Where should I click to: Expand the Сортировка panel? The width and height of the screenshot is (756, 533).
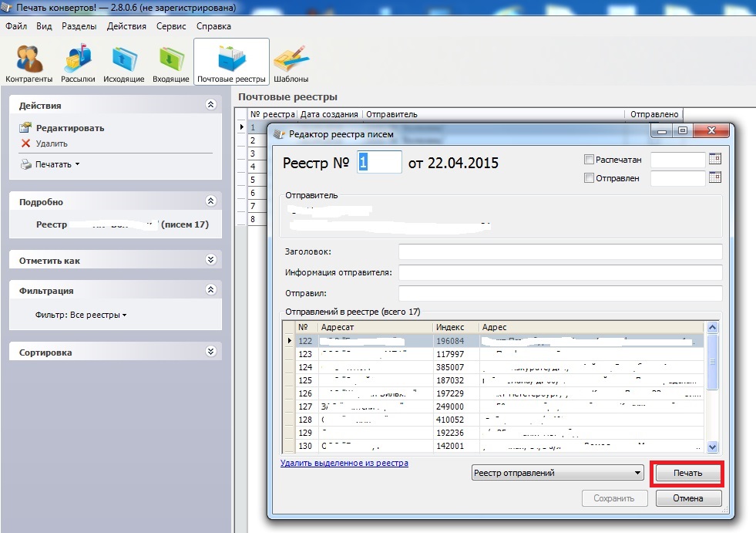click(x=211, y=352)
